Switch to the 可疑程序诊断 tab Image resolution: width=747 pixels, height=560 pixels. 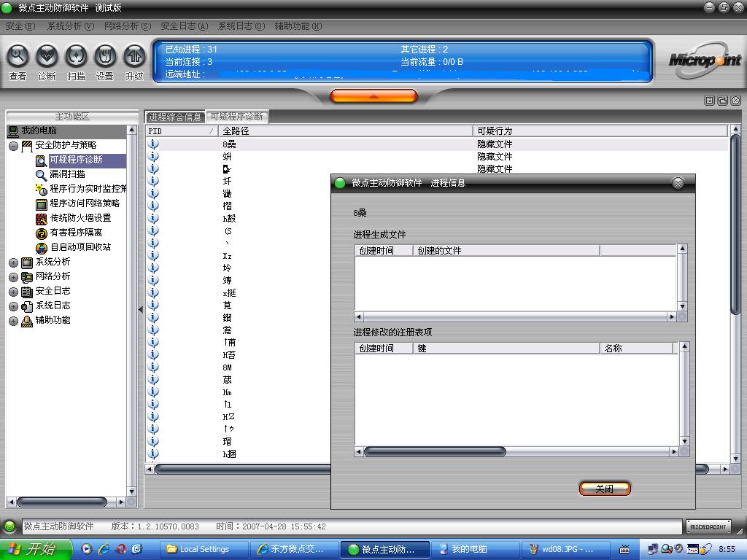click(237, 116)
